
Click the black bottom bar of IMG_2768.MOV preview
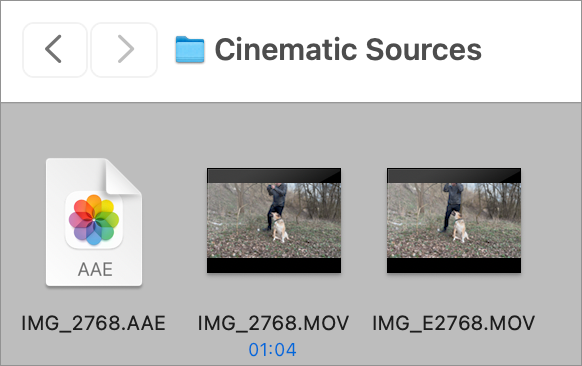tap(274, 265)
